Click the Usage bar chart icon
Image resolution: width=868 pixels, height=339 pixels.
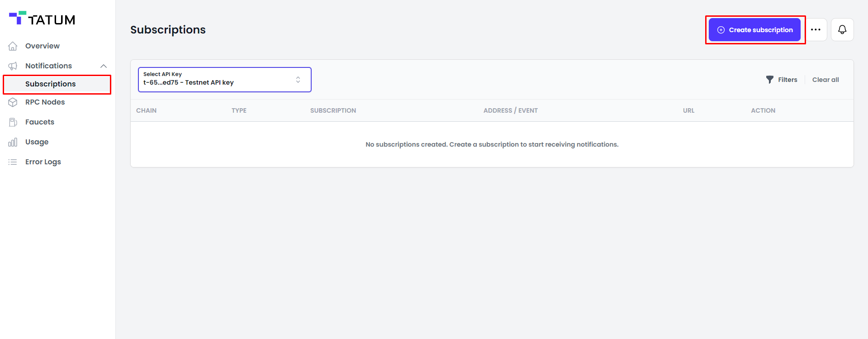click(13, 142)
